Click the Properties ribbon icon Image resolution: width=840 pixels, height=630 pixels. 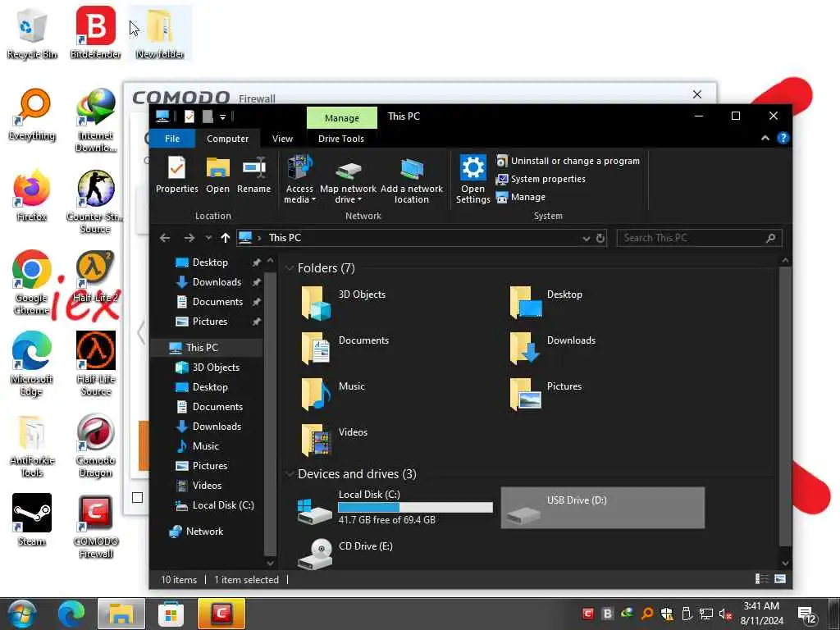(x=177, y=175)
